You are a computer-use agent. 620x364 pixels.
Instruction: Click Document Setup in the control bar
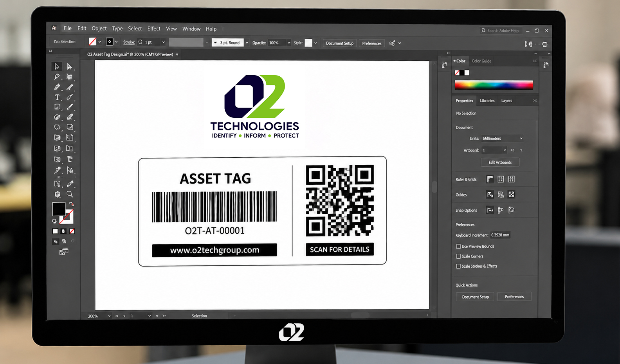(x=340, y=43)
